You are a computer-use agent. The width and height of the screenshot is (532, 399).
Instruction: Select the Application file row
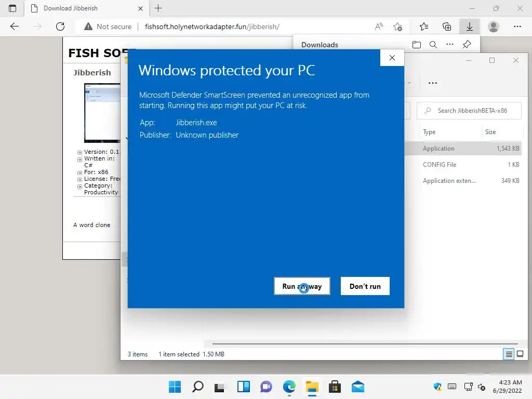click(x=463, y=148)
